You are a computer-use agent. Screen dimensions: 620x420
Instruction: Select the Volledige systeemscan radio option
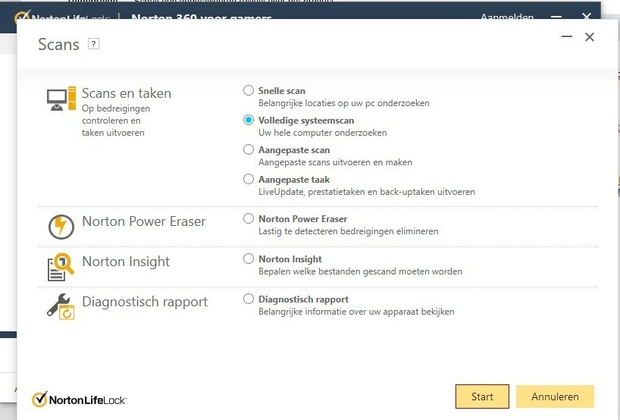click(249, 119)
